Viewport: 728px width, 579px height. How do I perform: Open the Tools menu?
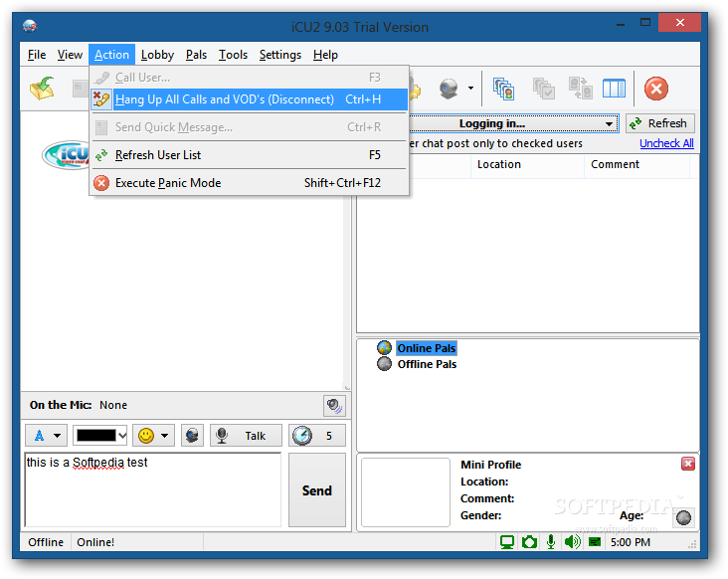(x=233, y=55)
